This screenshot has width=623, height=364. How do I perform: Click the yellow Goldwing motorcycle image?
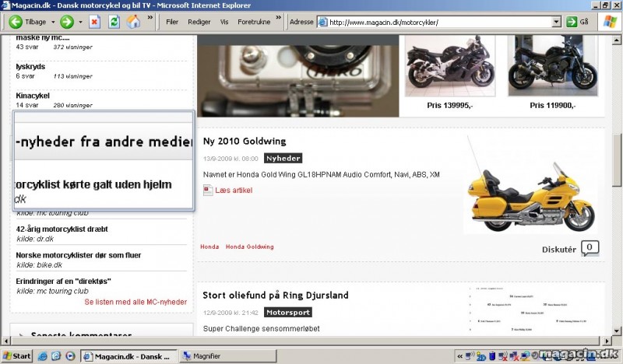click(x=530, y=185)
